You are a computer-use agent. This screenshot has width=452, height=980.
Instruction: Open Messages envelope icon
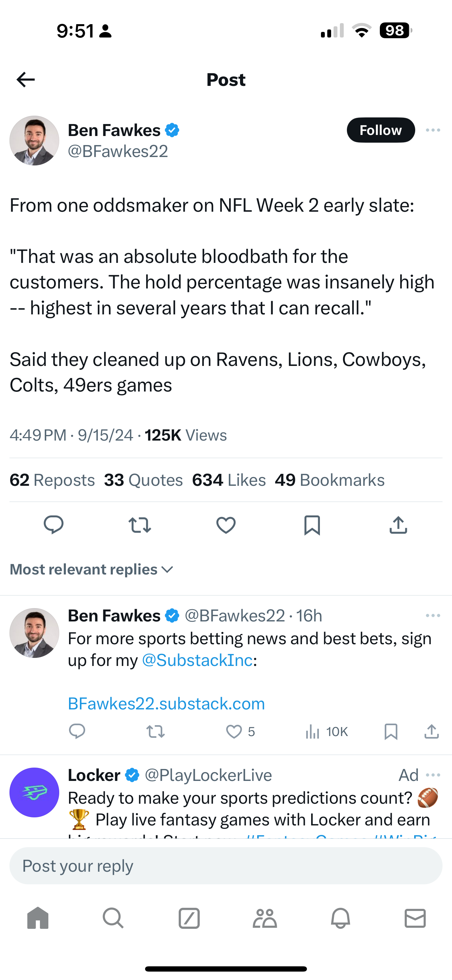(x=415, y=918)
